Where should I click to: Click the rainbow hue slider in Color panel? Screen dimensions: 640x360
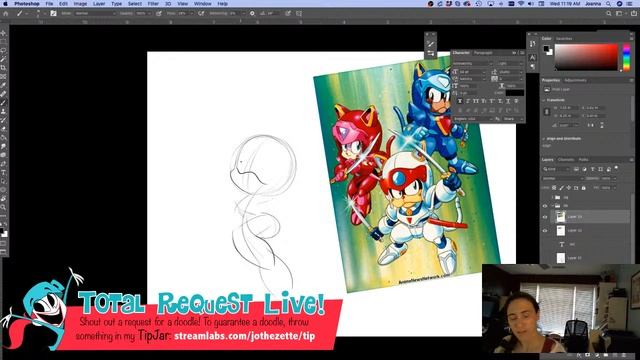(626, 58)
